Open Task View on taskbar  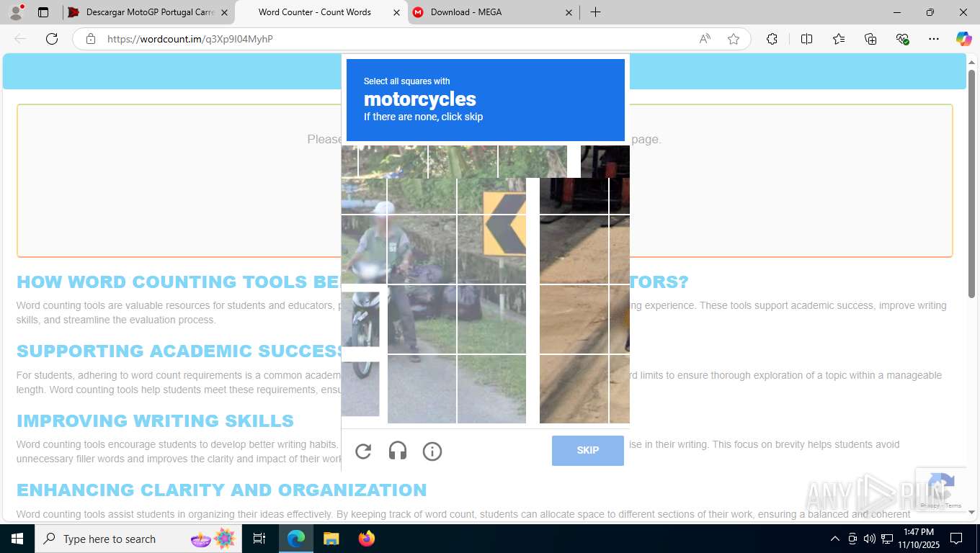point(259,539)
